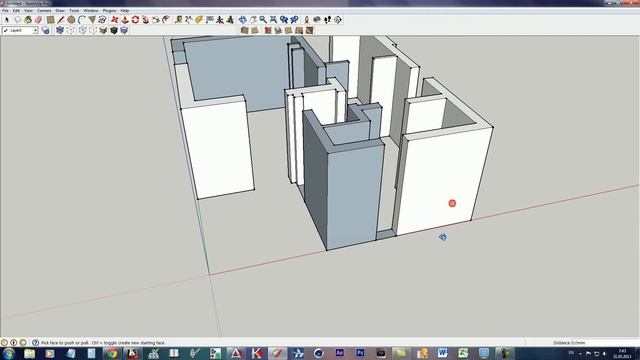Open Photoshop from the taskbar
Screen dimensions: 640x360
point(360,353)
